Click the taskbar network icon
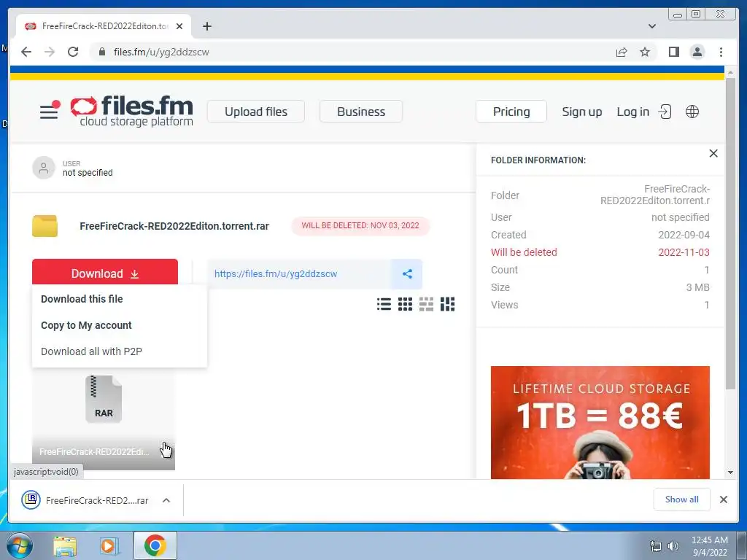This screenshot has height=560, width=747. coord(656,546)
